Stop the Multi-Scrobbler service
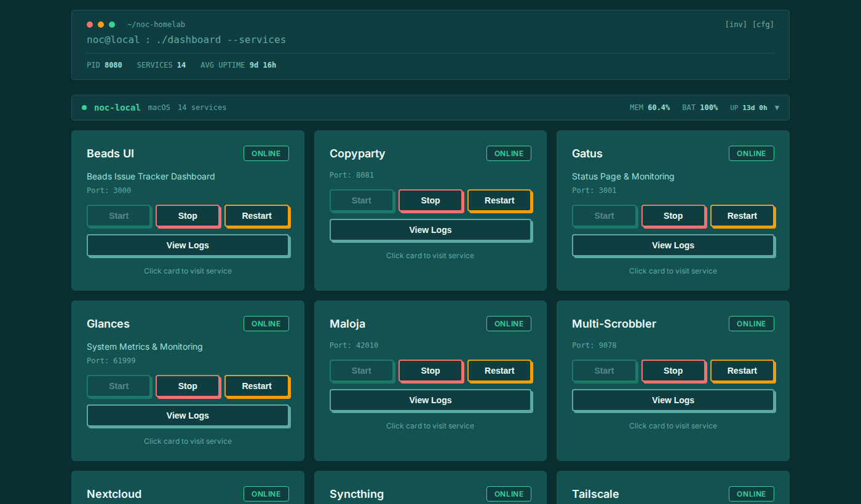 click(x=673, y=371)
